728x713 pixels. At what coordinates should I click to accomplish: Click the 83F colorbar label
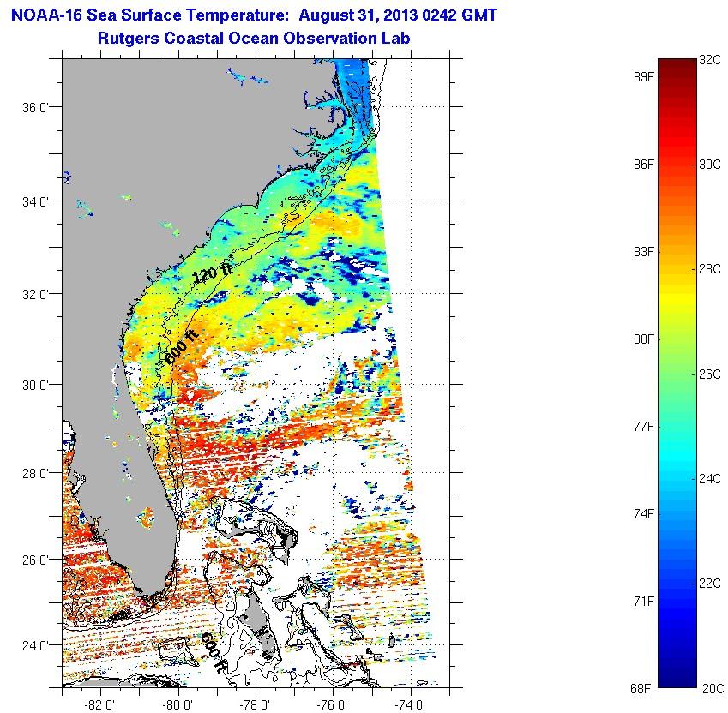[x=643, y=252]
